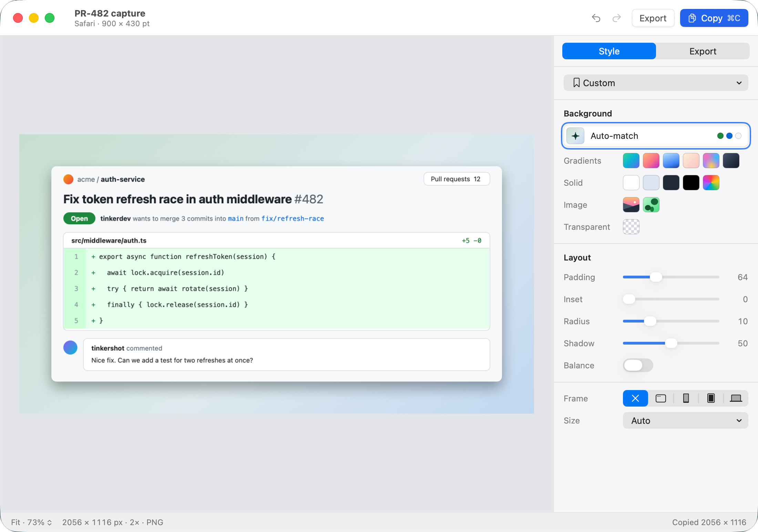Click the Padding slider handle
This screenshot has height=532, width=758.
[656, 277]
